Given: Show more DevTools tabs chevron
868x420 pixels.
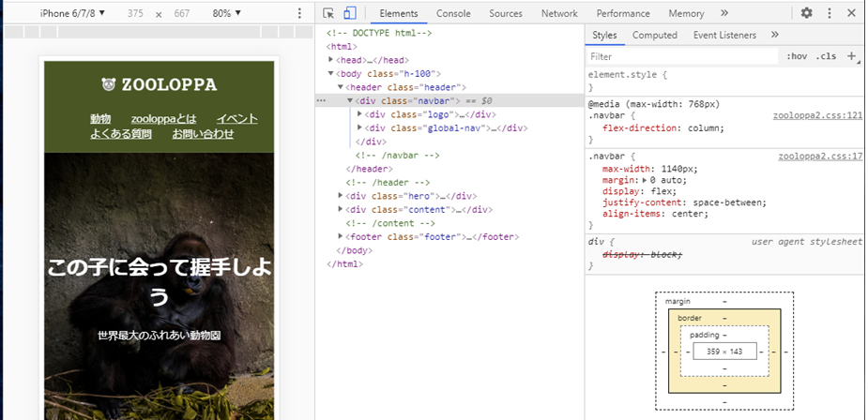Looking at the screenshot, I should pyautogui.click(x=724, y=13).
